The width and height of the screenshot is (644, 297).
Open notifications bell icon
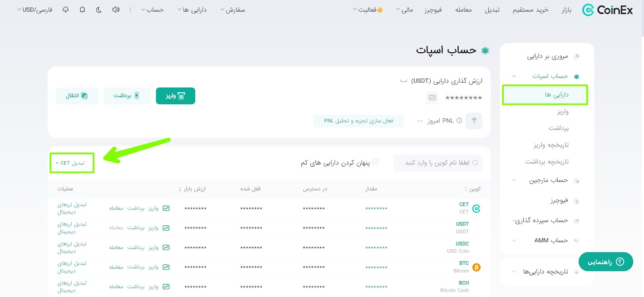(x=83, y=10)
